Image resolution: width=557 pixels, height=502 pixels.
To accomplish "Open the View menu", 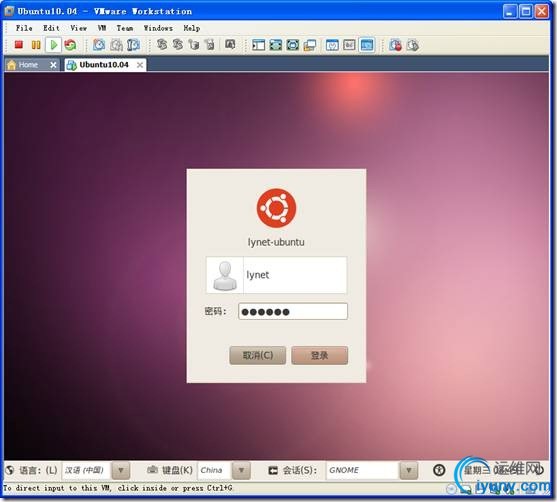I will click(79, 28).
